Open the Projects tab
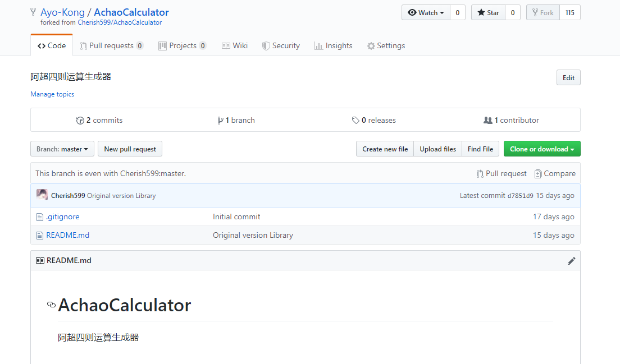The height and width of the screenshot is (364, 620). point(183,45)
